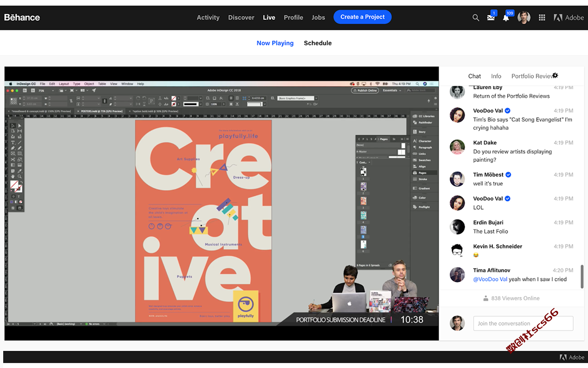Viewport: 588px width, 368px height.
Task: Open the search icon in Behance header
Action: click(x=476, y=17)
